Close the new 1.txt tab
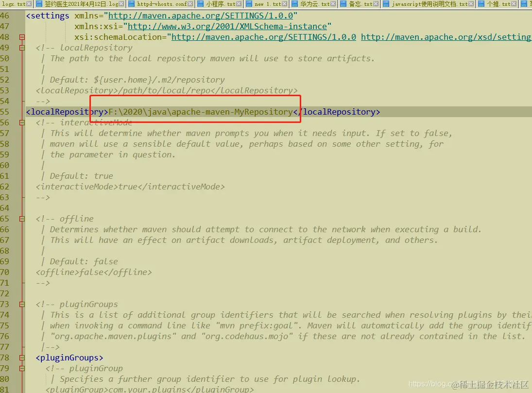The image size is (532, 393). (284, 4)
